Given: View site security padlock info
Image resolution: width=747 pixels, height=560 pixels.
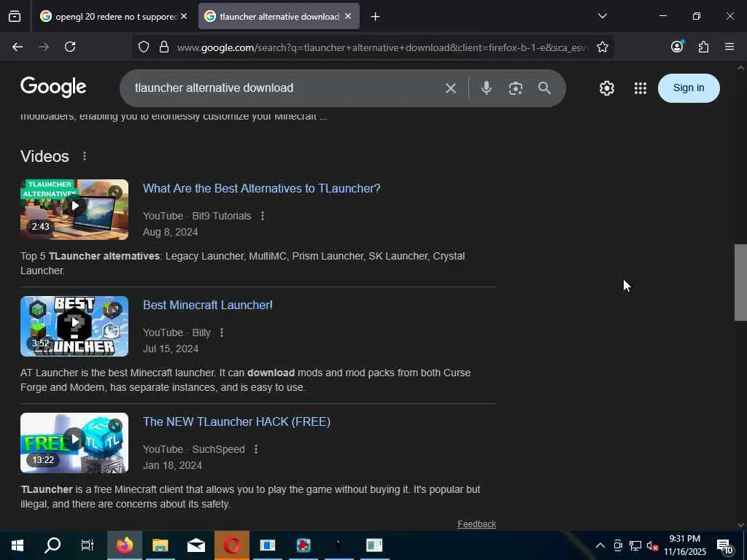Looking at the screenshot, I should click(164, 47).
